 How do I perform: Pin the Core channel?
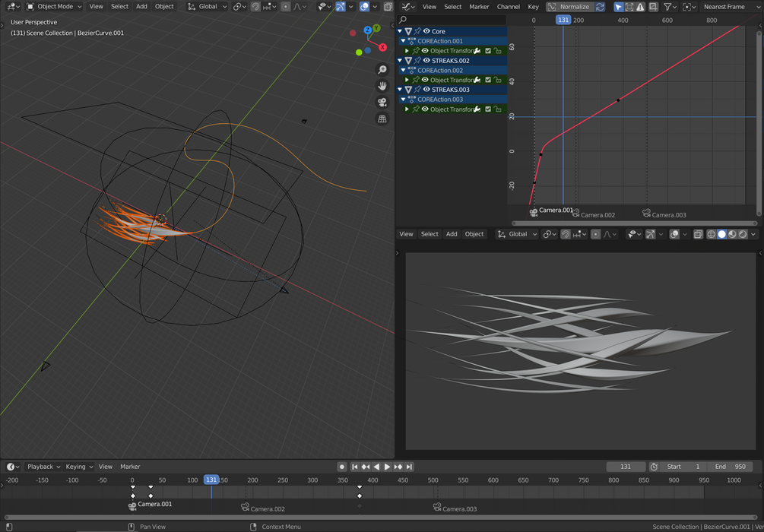pyautogui.click(x=417, y=31)
